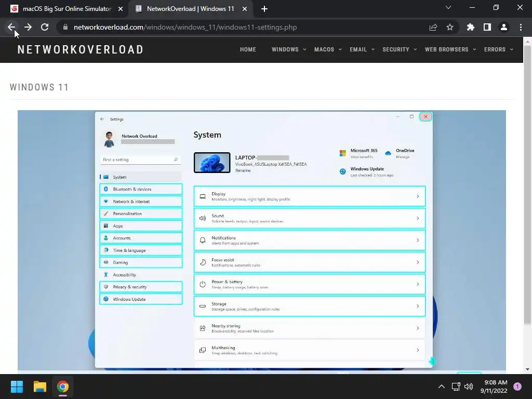The image size is (532, 399).
Task: Open the notification badge on taskbar
Action: point(517,387)
